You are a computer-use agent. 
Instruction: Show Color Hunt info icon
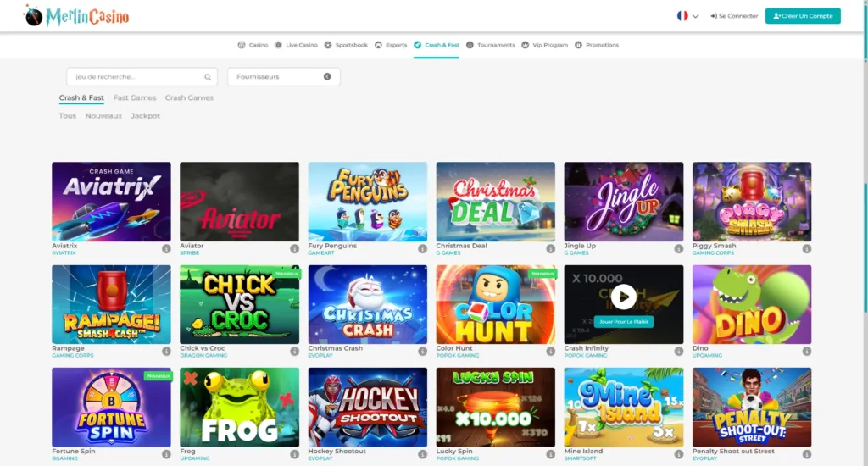[550, 352]
